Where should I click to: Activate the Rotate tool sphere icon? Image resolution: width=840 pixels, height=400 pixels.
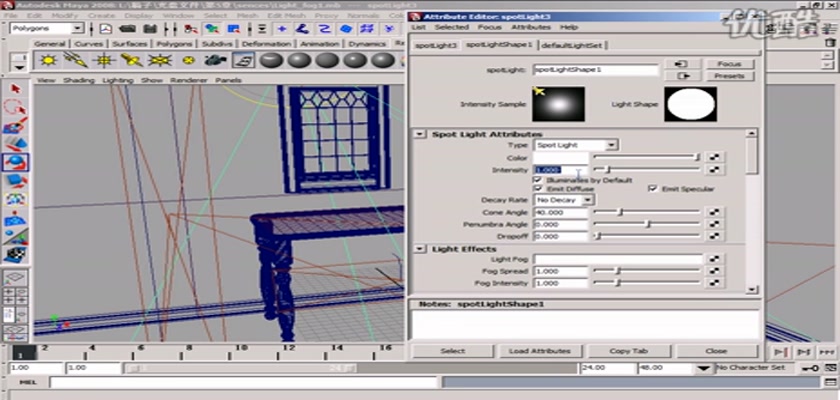(16, 162)
